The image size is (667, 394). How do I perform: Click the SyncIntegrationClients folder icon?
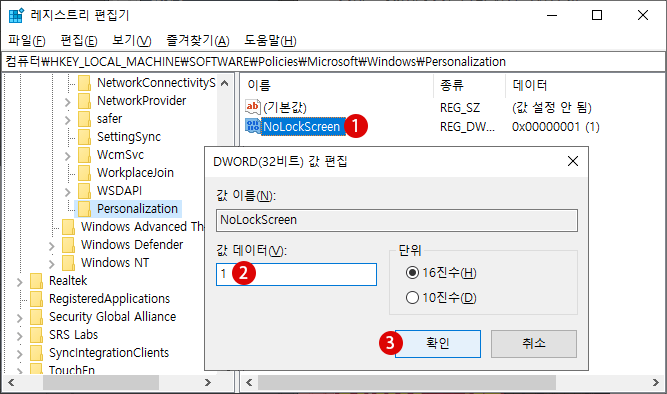[x=36, y=353]
